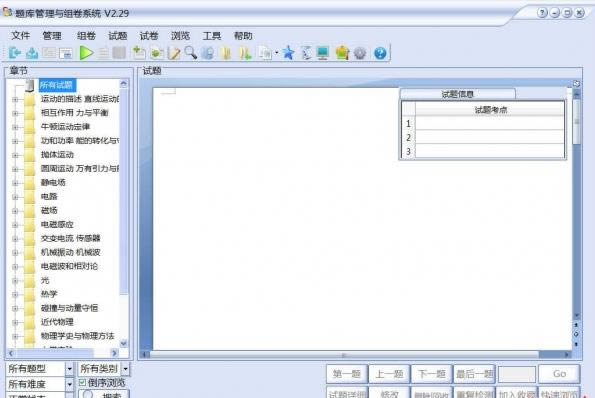Click the question panel horizontal scrollbar
Screen dimensions: 595x398
[x=357, y=355]
